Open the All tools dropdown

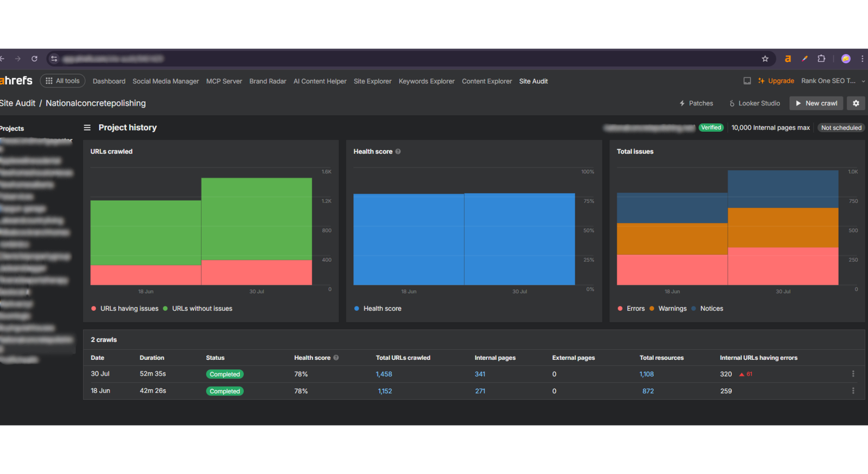click(62, 81)
